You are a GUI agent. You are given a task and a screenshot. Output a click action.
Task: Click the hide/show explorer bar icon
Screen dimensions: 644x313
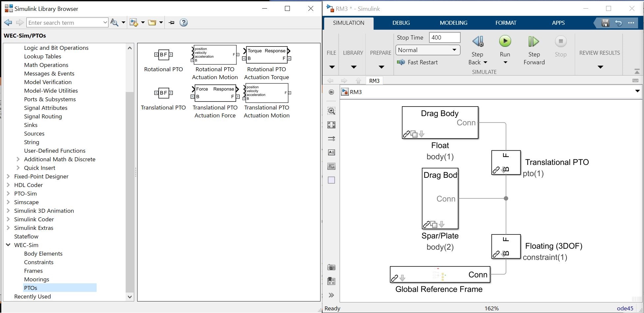click(x=331, y=92)
